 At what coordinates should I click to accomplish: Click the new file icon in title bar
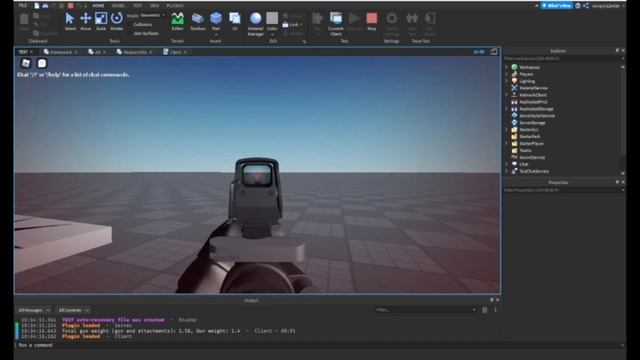pos(37,6)
